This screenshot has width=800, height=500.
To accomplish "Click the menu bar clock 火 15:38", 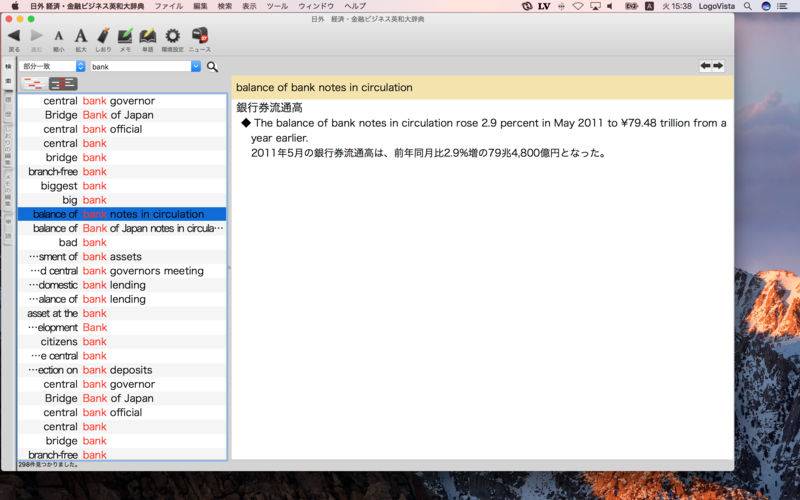I will tap(677, 6).
